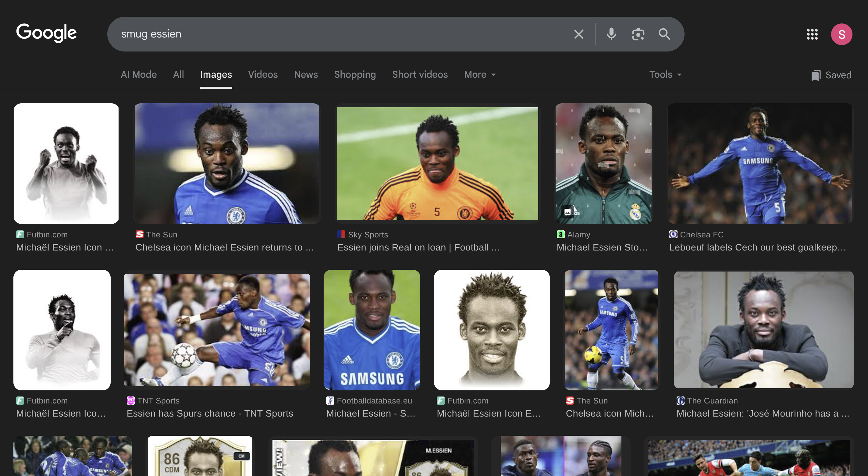Click the Saved bookmark icon
Viewport: 868px width, 476px height.
coord(816,75)
